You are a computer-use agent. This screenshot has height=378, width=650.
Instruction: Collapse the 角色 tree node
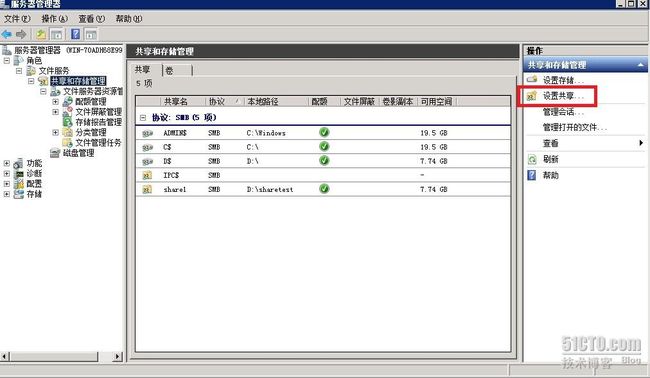point(7,61)
